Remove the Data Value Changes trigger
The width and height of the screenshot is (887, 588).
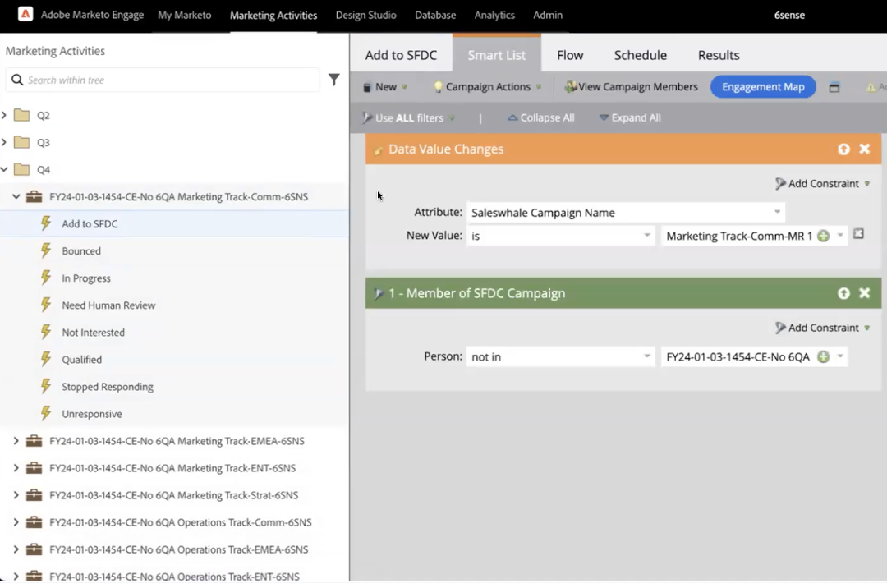click(x=864, y=149)
